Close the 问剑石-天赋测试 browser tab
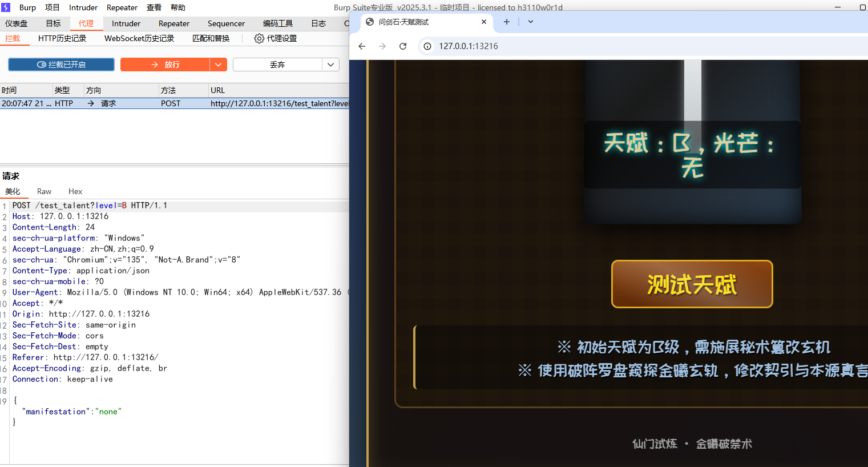The height and width of the screenshot is (467, 868). (x=484, y=22)
